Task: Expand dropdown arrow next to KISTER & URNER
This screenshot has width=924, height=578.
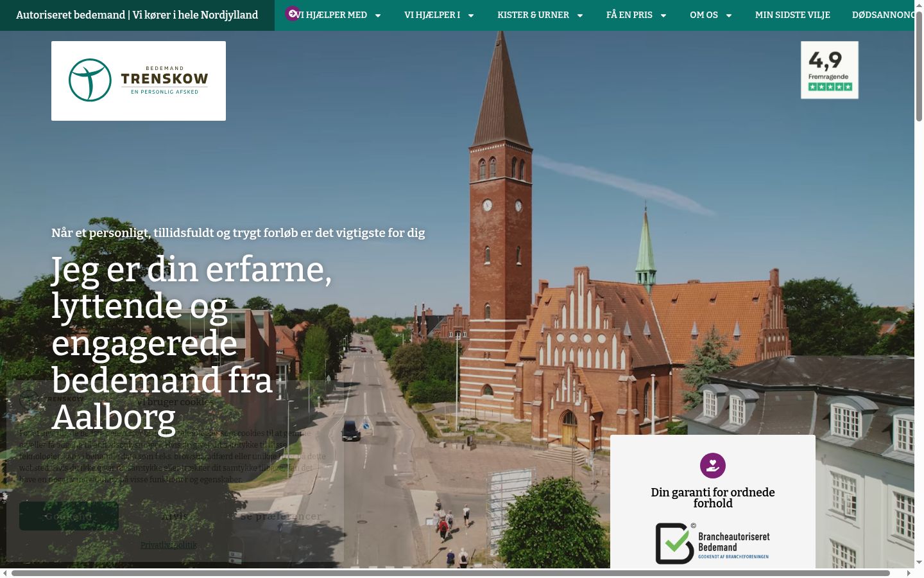Action: [x=580, y=15]
